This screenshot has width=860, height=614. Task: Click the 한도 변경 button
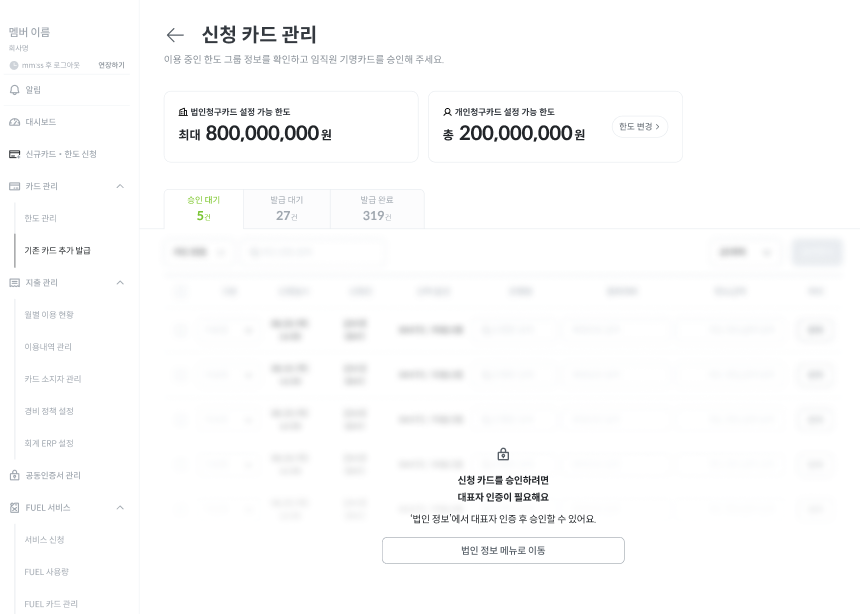[x=639, y=127]
